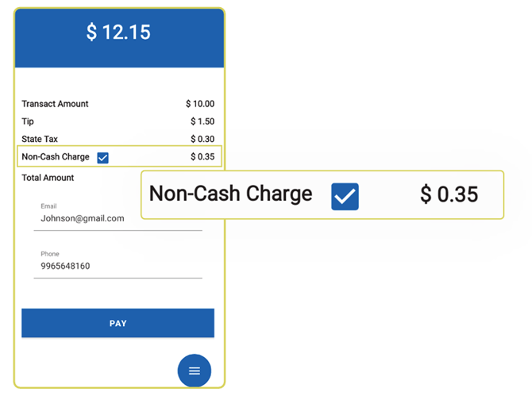The image size is (532, 396).
Task: Click the large $ 0.35 value in the callout
Action: click(x=449, y=194)
